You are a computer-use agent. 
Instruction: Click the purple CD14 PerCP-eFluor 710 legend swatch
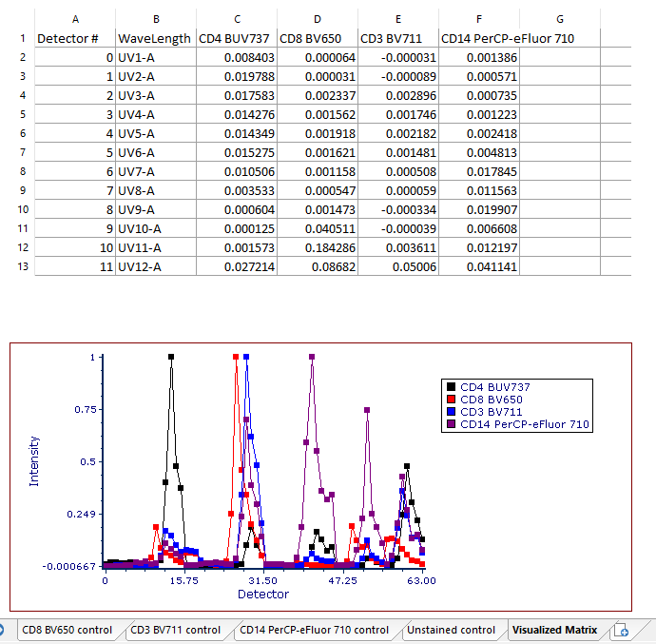(451, 424)
